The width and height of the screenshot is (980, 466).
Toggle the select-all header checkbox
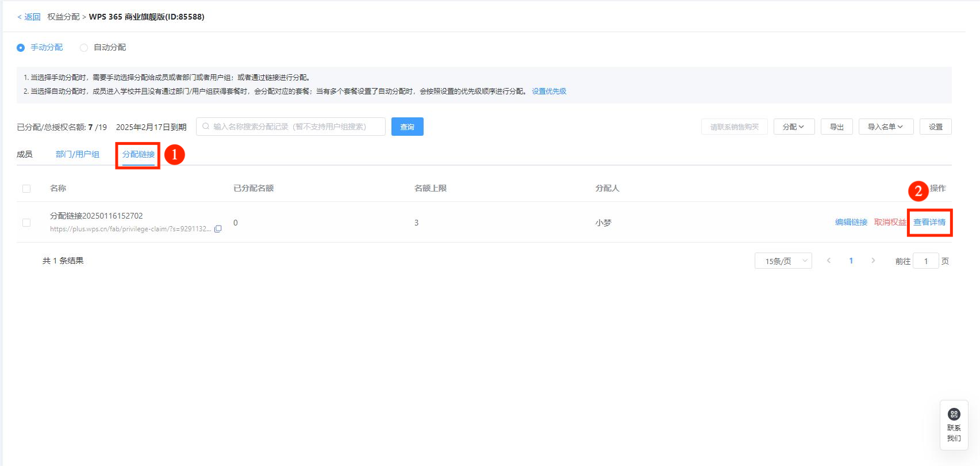pyautogui.click(x=26, y=189)
